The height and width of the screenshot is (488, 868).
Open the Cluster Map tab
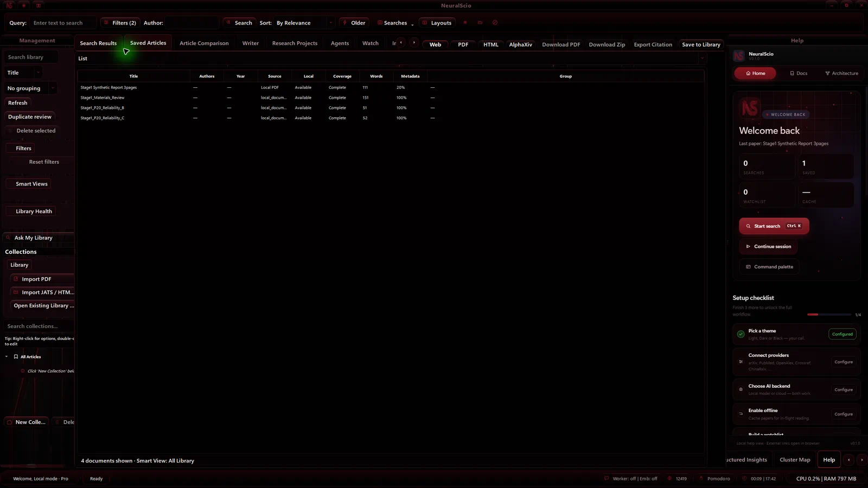[795, 460]
